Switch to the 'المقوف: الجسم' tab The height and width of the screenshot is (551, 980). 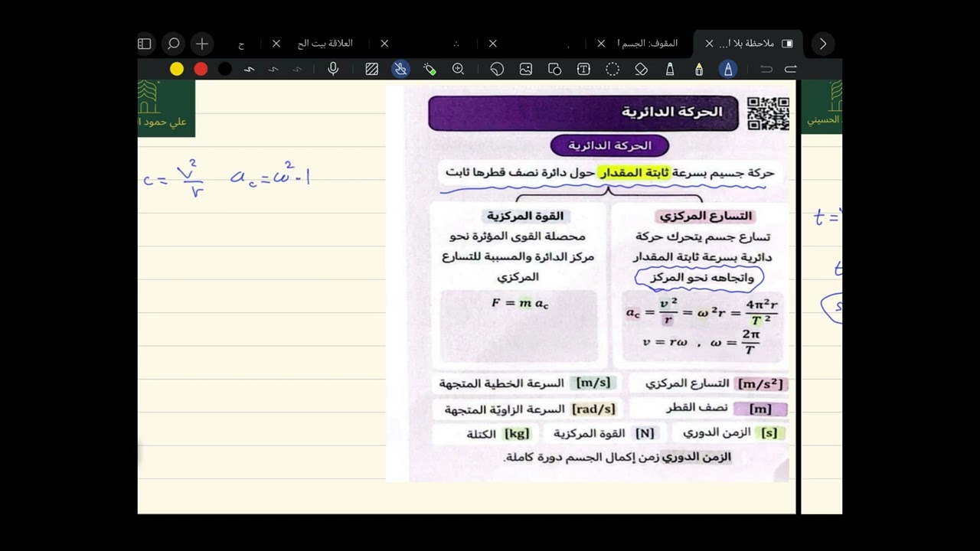pyautogui.click(x=648, y=44)
